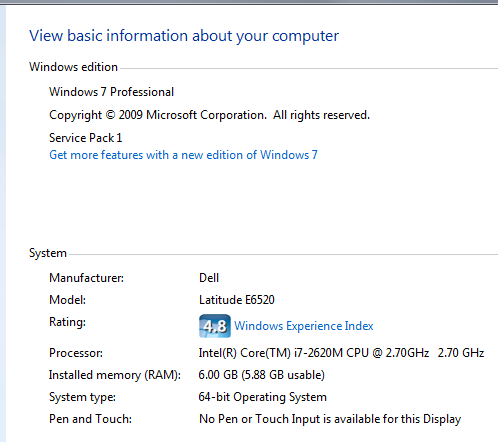Image resolution: width=498 pixels, height=442 pixels.
Task: Open Get more features with a new edition link
Action: [183, 155]
